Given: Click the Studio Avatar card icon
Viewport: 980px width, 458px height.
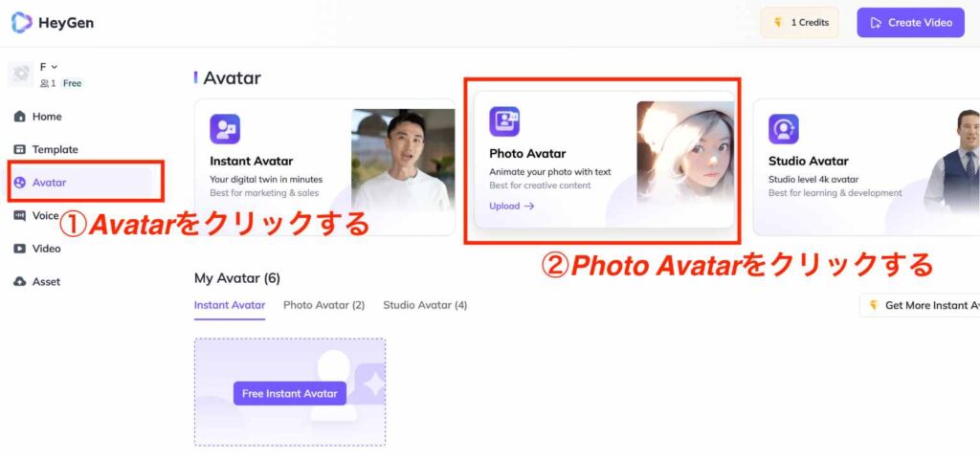Looking at the screenshot, I should 784,129.
